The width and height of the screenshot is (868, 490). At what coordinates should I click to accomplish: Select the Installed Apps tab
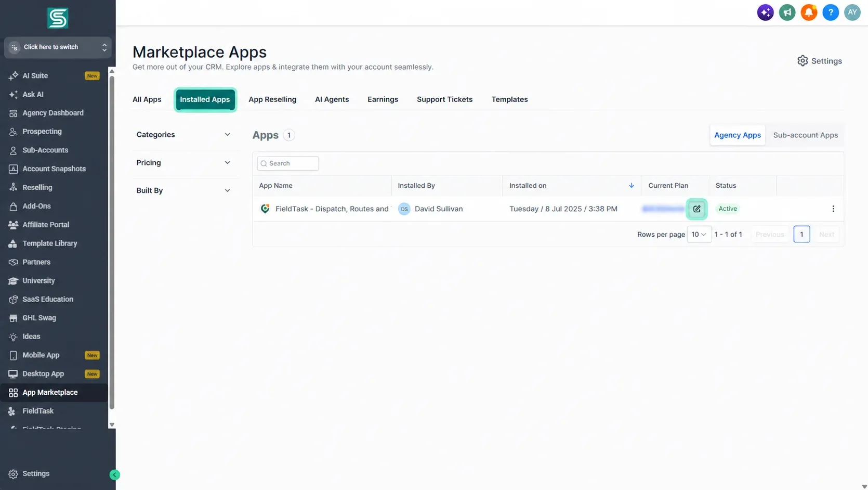[x=205, y=99]
